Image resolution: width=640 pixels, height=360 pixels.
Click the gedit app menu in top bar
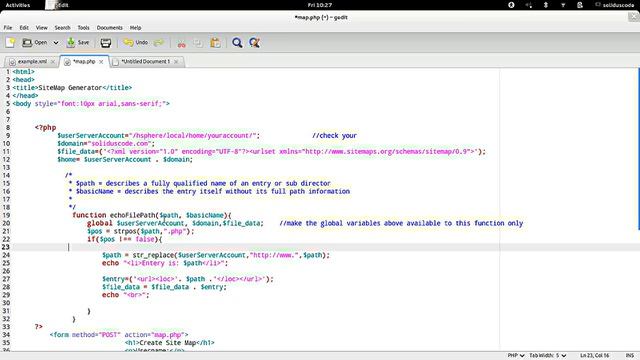[x=58, y=5]
